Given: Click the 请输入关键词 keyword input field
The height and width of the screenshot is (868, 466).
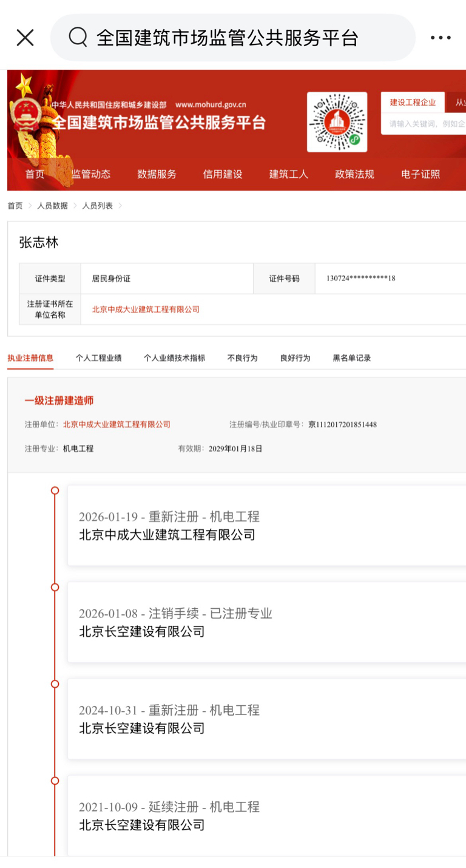Looking at the screenshot, I should pos(424,123).
